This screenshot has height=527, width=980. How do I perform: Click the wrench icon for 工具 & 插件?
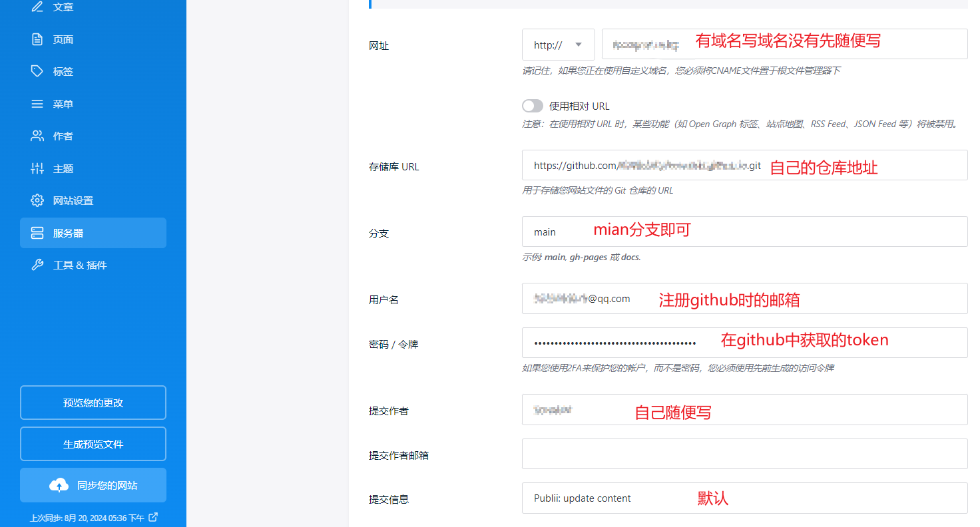(37, 265)
